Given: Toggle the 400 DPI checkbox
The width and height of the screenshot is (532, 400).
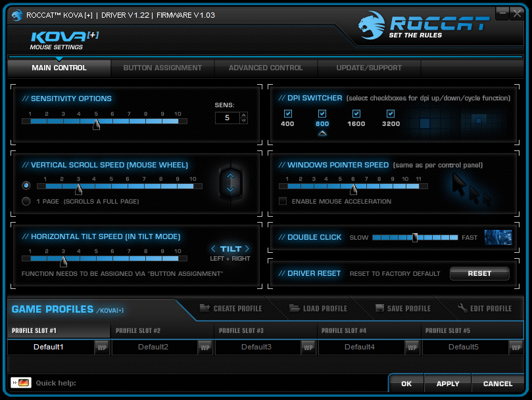Looking at the screenshot, I should 288,114.
